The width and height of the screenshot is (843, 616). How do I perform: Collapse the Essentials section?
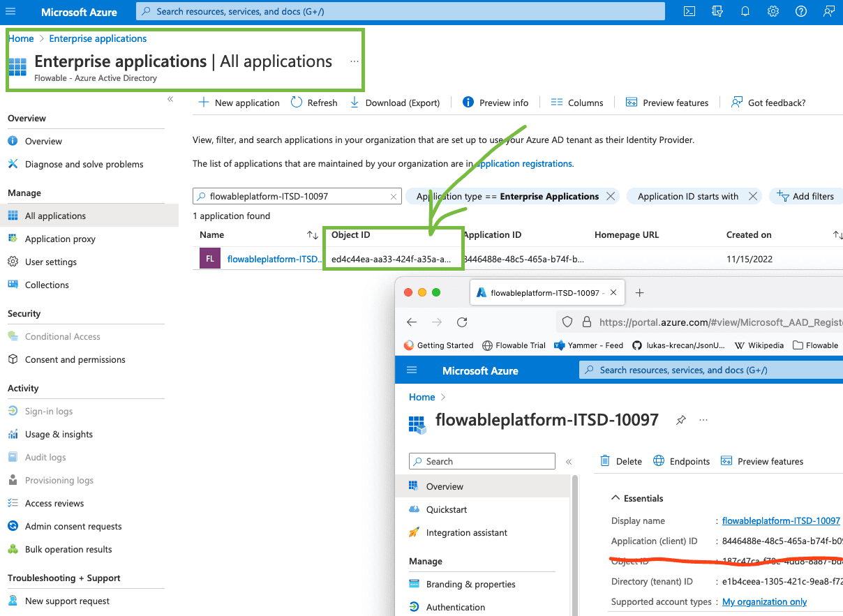click(615, 497)
